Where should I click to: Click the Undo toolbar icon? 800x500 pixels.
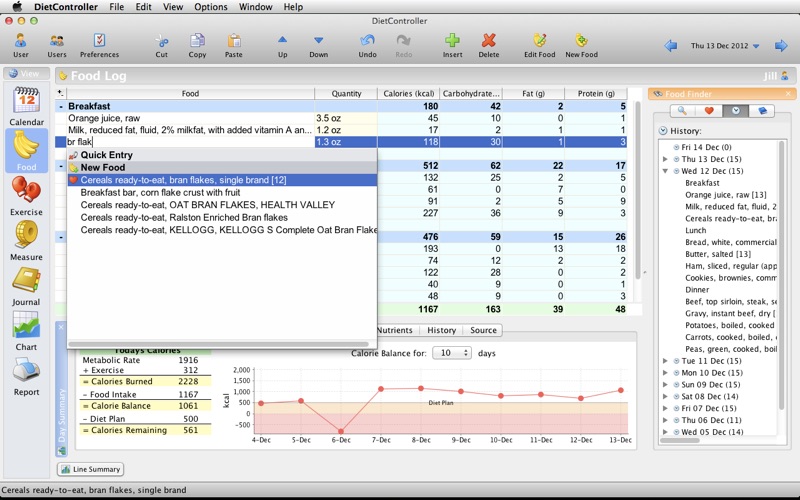(367, 45)
